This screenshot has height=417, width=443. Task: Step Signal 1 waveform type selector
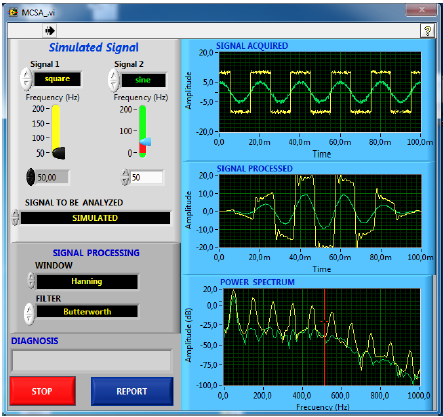pos(26,79)
